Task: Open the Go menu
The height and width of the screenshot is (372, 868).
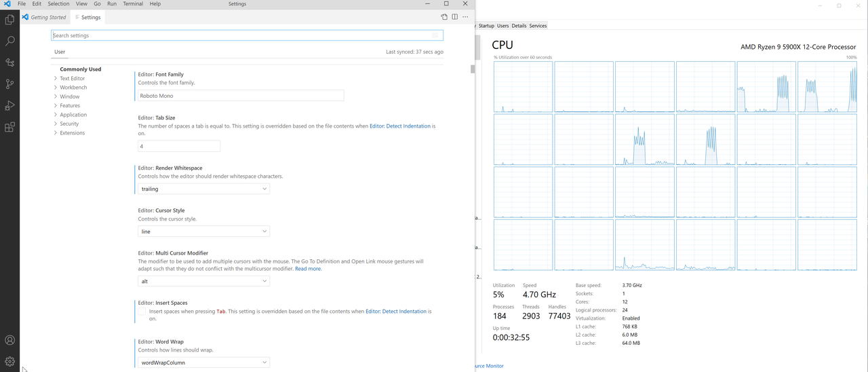Action: pyautogui.click(x=97, y=4)
